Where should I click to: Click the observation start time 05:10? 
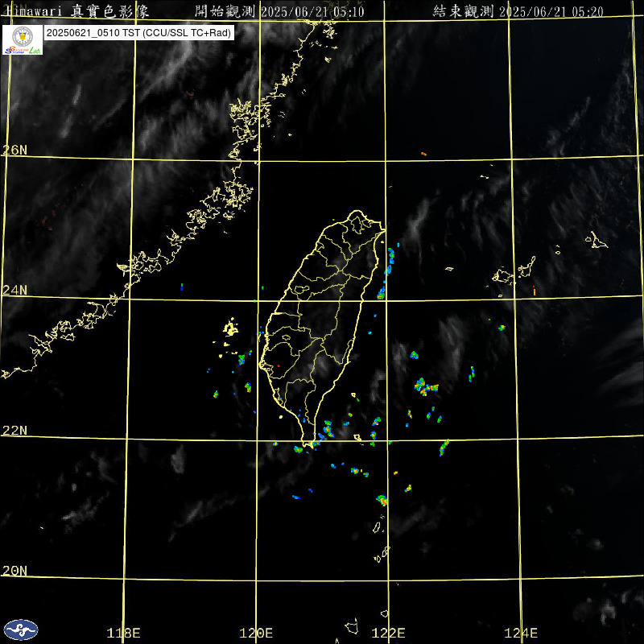pos(349,11)
